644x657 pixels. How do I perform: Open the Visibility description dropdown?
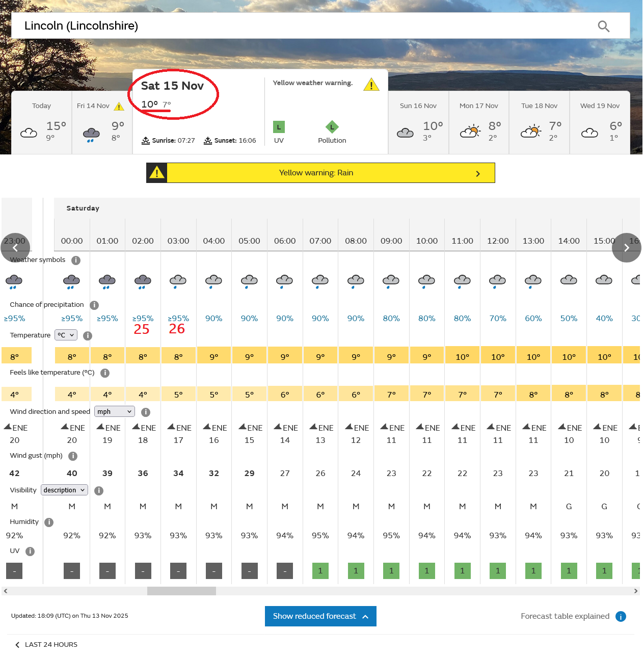64,490
